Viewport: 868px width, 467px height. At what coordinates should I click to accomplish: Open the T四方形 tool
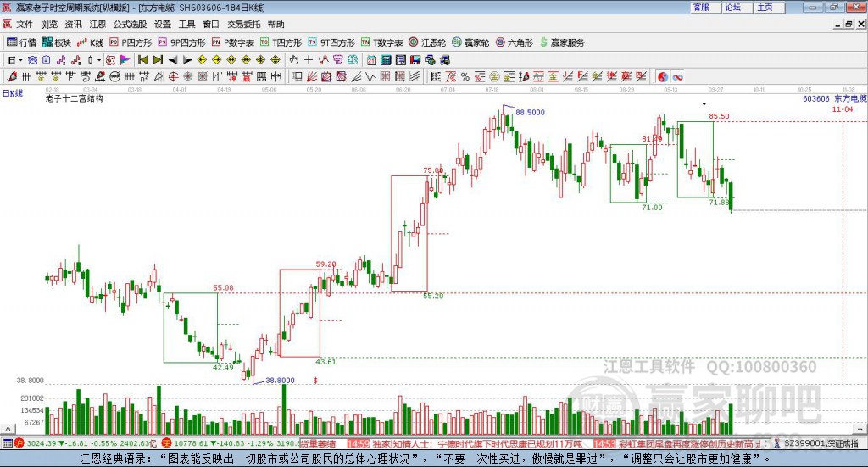click(x=281, y=42)
